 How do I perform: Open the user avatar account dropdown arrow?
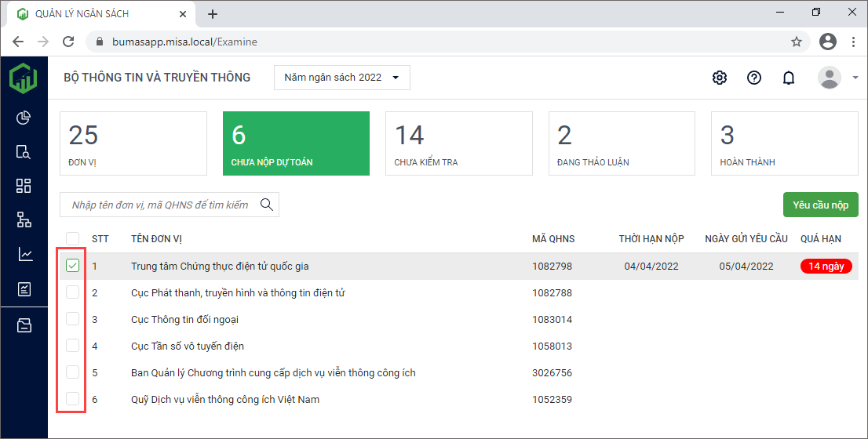coord(855,78)
